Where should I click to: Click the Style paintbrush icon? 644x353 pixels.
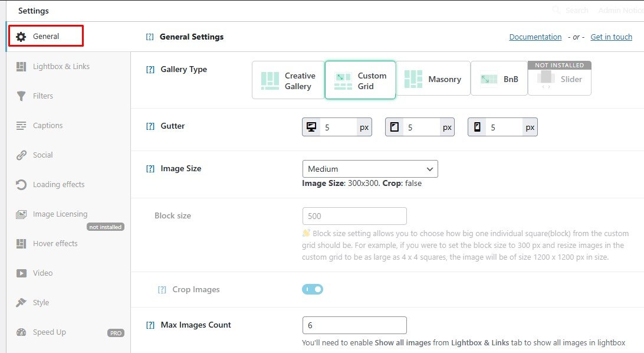(x=21, y=303)
